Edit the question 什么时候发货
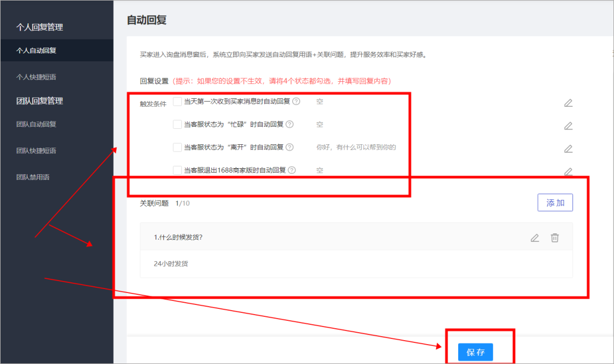The height and width of the screenshot is (364, 614). (x=534, y=238)
